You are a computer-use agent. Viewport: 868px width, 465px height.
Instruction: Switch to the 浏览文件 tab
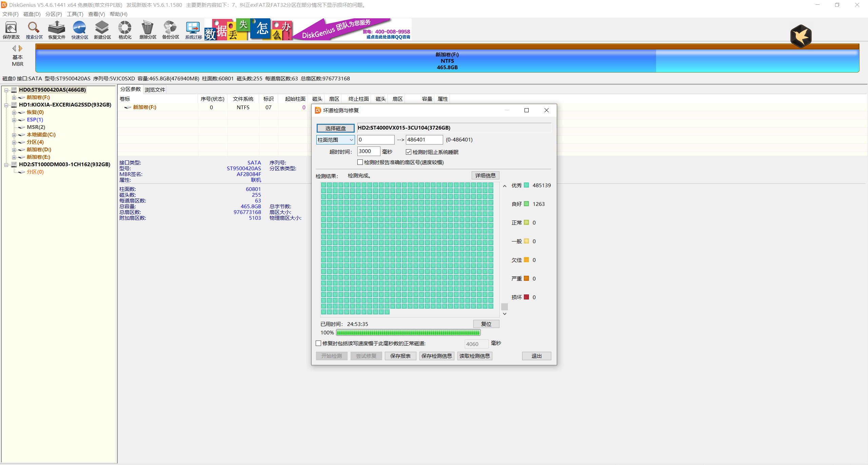pos(155,90)
